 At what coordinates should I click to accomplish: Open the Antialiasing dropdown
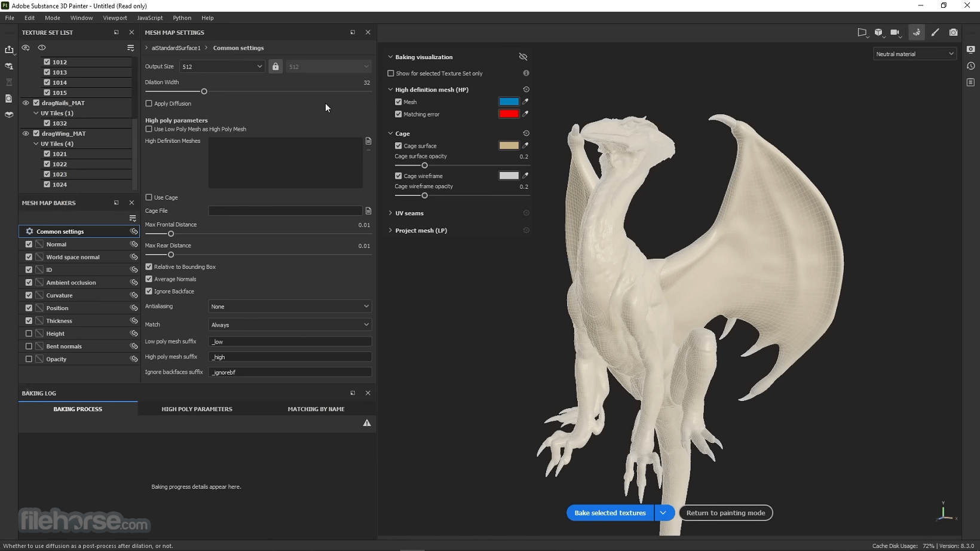[x=290, y=307]
